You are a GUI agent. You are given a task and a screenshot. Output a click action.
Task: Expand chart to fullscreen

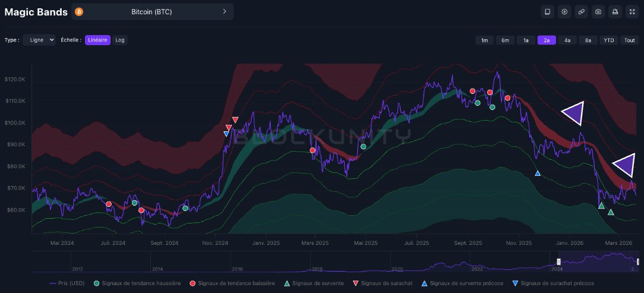click(632, 12)
